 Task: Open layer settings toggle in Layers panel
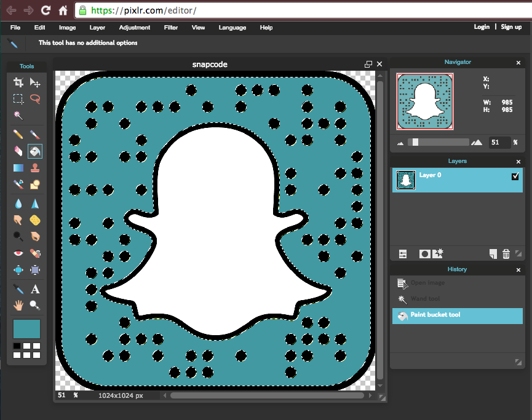coord(403,254)
